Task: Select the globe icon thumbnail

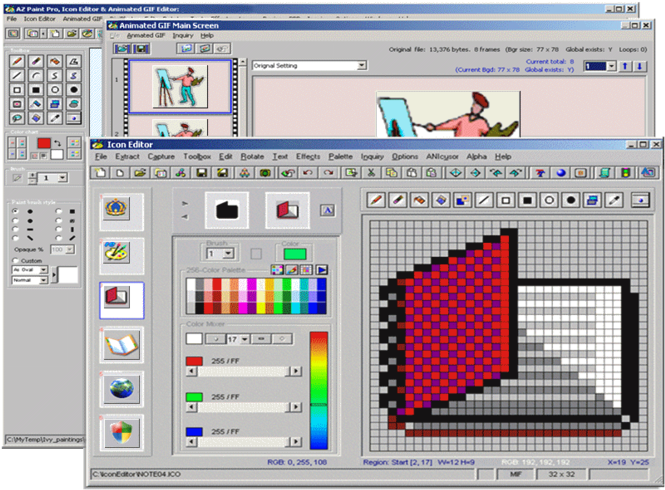Action: pyautogui.click(x=122, y=389)
